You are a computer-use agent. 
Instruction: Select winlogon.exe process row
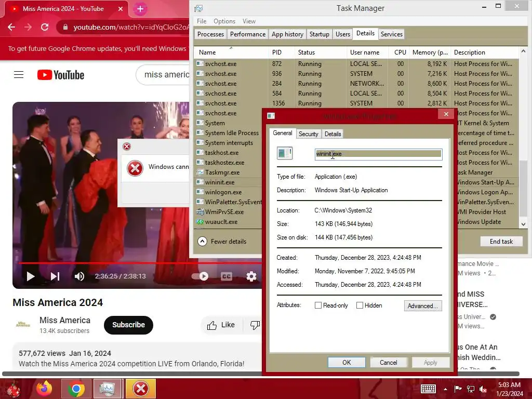click(229, 192)
